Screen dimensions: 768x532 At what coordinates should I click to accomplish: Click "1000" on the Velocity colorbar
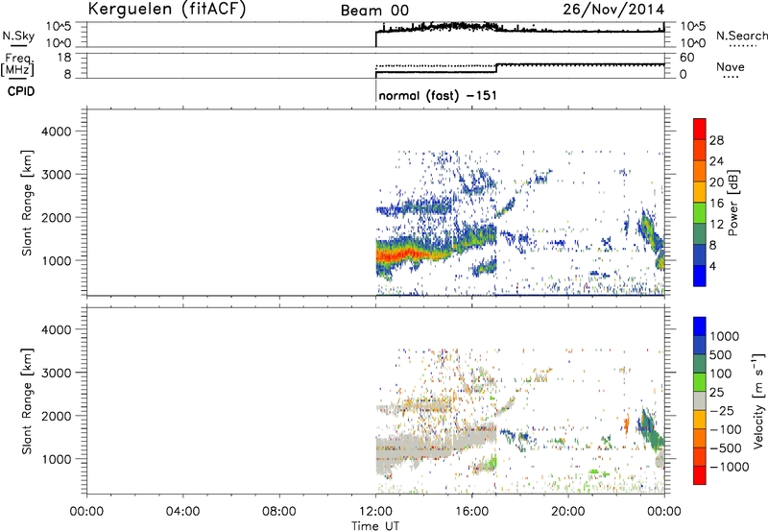725,336
